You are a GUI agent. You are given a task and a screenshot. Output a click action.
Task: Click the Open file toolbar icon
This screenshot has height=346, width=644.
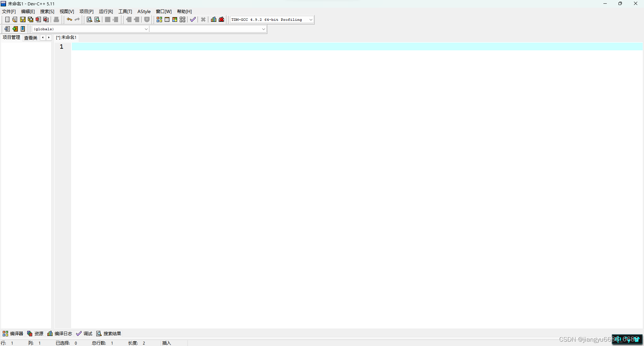[15, 19]
